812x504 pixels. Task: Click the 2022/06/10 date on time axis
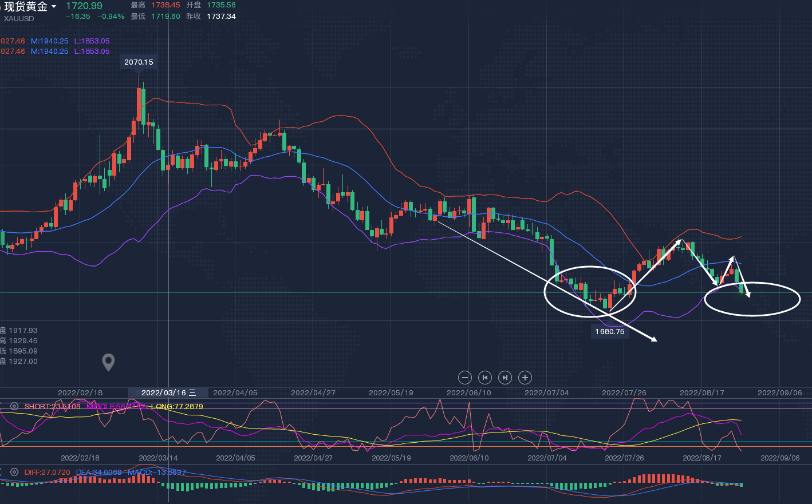[x=468, y=392]
